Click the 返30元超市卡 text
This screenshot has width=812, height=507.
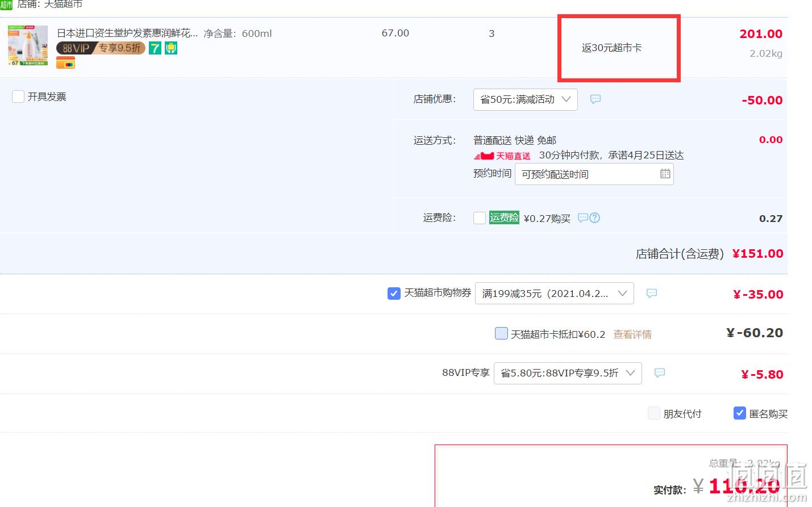point(612,48)
